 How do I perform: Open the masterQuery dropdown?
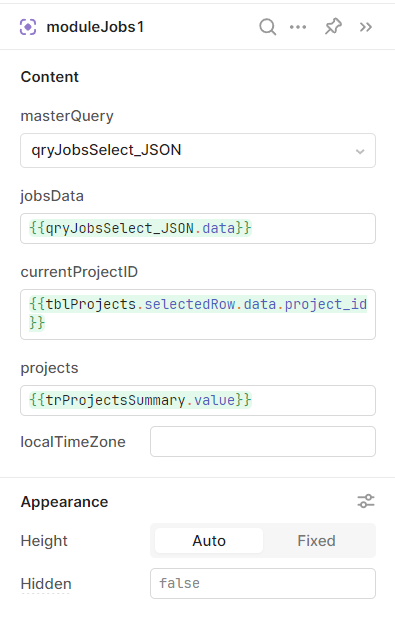pyautogui.click(x=198, y=150)
